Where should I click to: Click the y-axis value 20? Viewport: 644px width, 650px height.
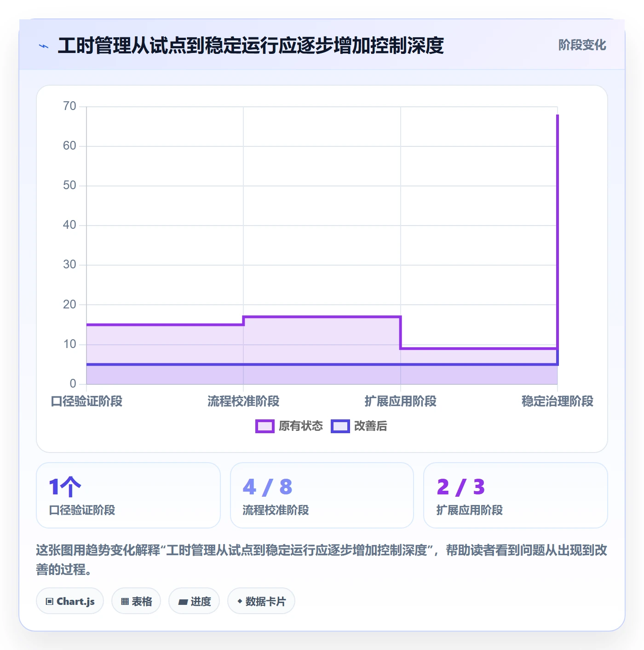pos(69,305)
